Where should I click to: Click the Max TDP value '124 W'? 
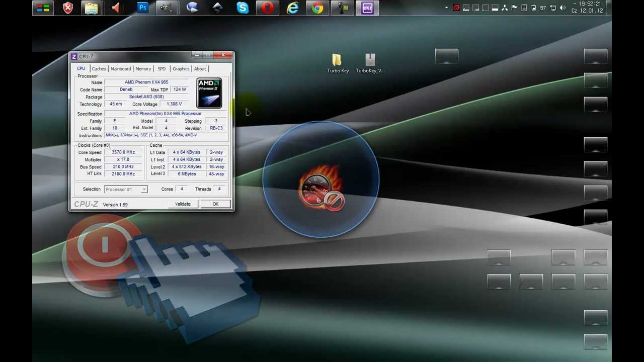[180, 89]
